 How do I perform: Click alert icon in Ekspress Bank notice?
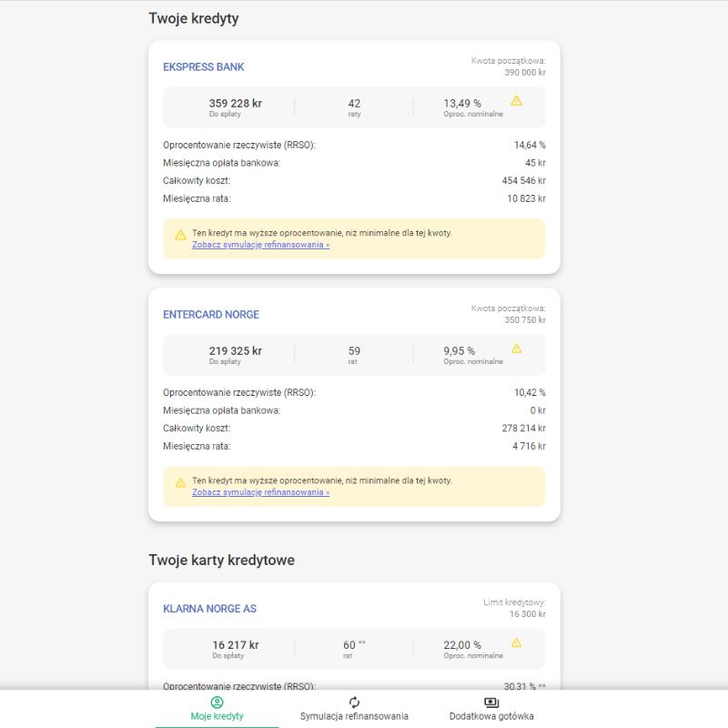[x=180, y=235]
